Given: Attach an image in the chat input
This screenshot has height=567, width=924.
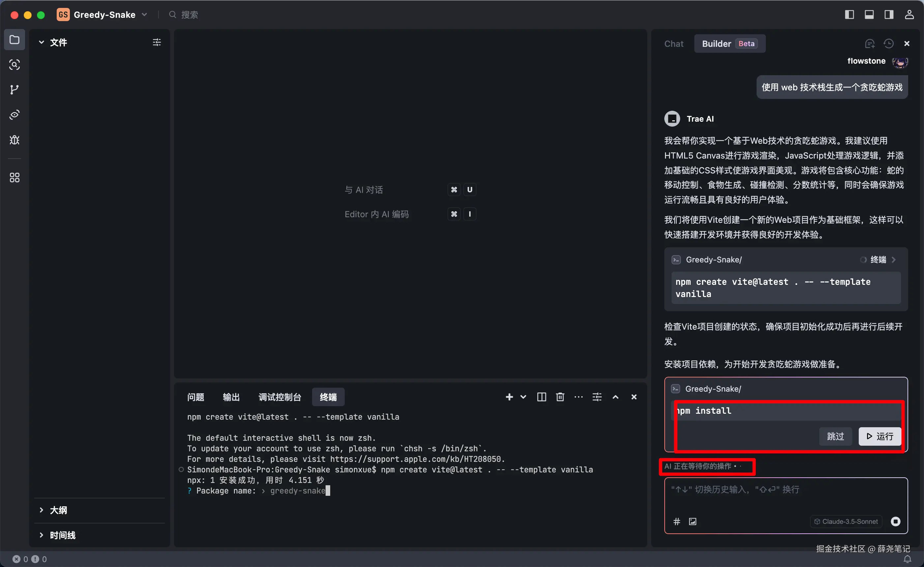Looking at the screenshot, I should pos(693,521).
